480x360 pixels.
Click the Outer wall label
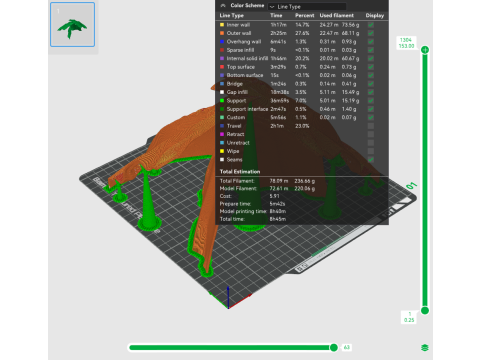point(239,33)
